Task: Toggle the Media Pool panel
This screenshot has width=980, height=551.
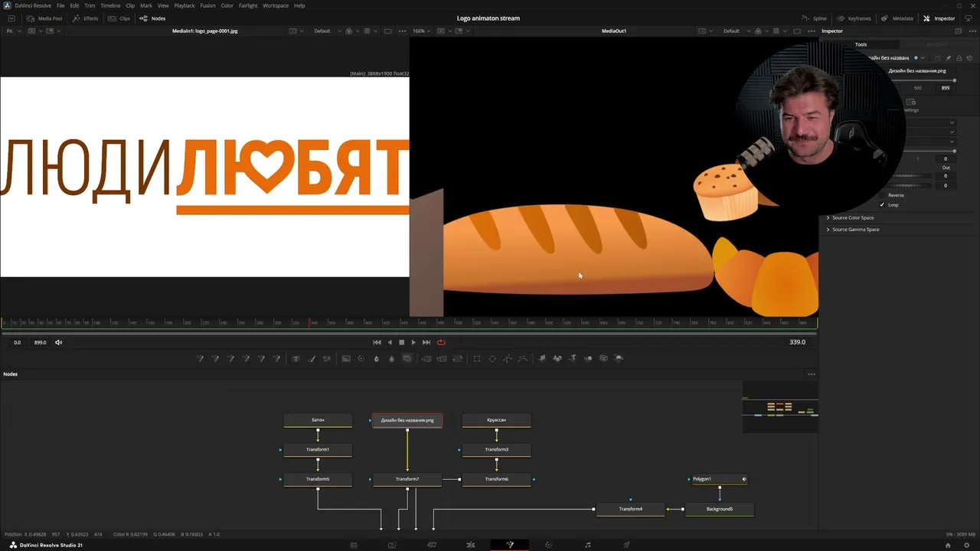Action: [x=44, y=18]
